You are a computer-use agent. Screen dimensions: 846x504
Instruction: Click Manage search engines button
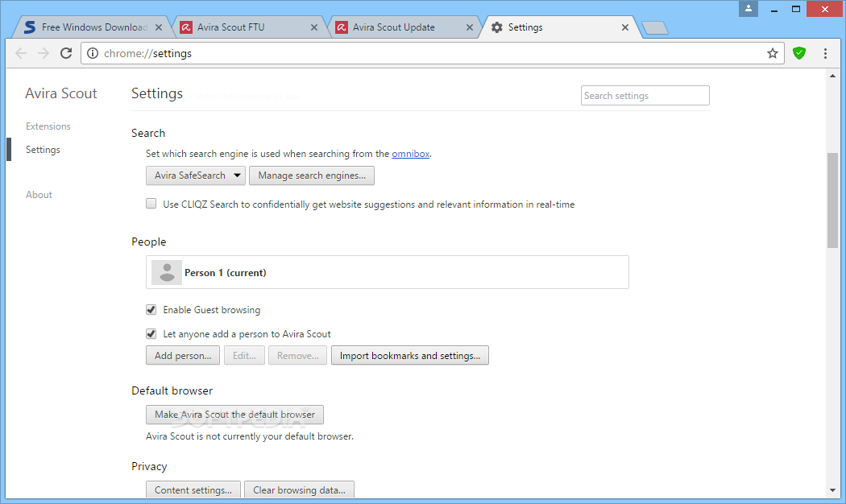(x=311, y=176)
